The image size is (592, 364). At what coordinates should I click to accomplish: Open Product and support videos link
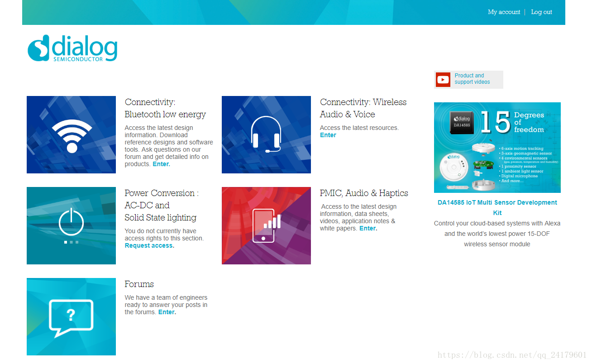[x=472, y=79]
